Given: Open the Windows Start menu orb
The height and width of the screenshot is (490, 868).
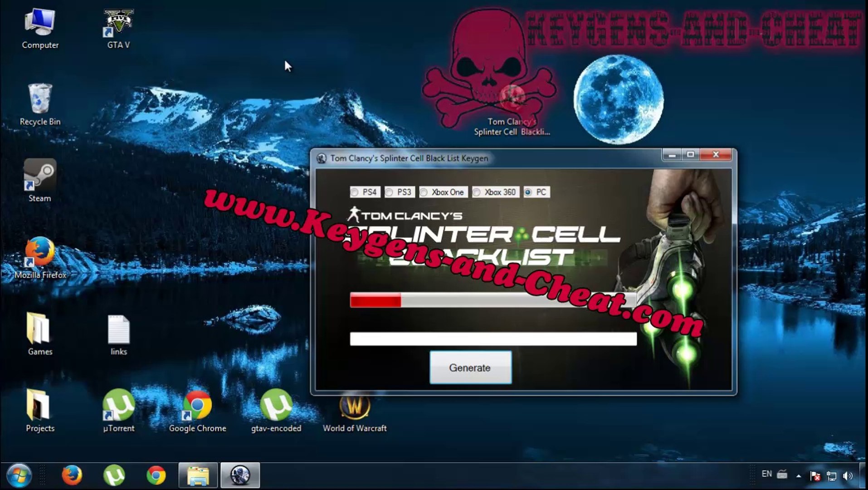Looking at the screenshot, I should click(19, 475).
